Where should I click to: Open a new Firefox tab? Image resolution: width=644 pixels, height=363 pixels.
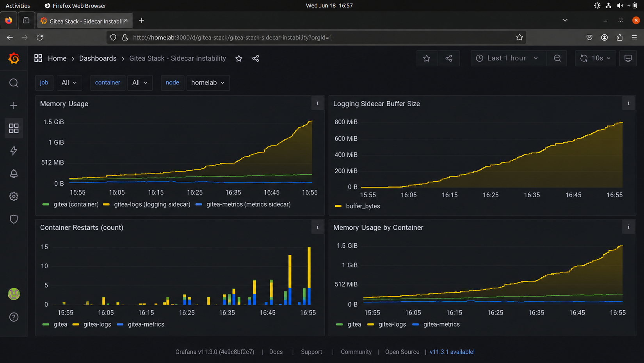coord(142,21)
